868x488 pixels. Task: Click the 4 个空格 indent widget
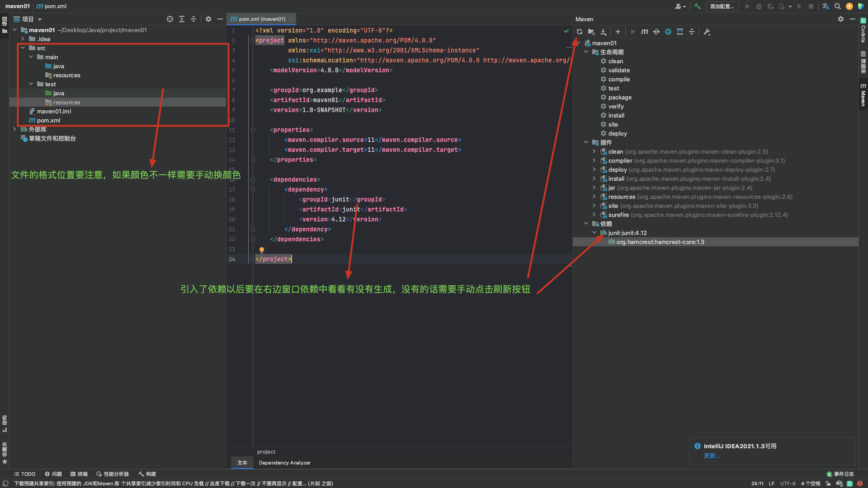[811, 483]
